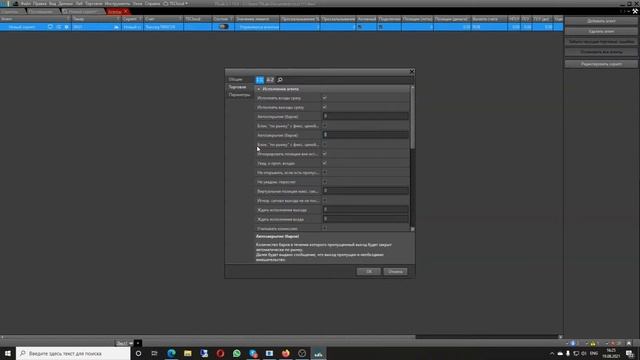Toggle the Активный checkbox in agent row

pyautogui.click(x=360, y=27)
